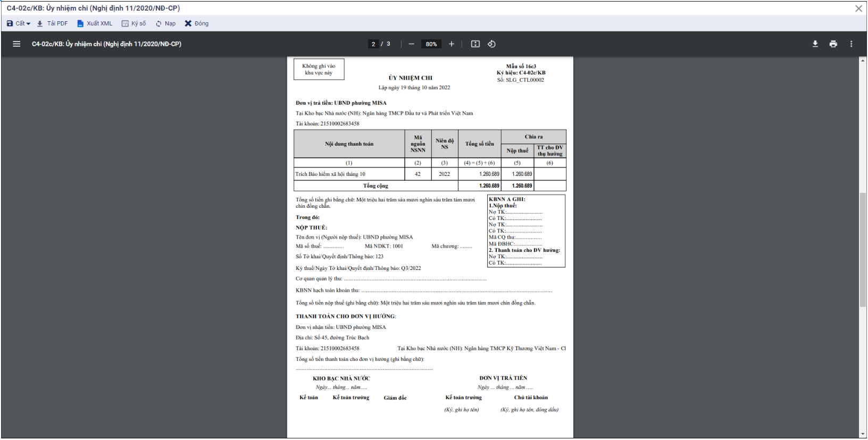Edit the current page number field

(x=373, y=44)
